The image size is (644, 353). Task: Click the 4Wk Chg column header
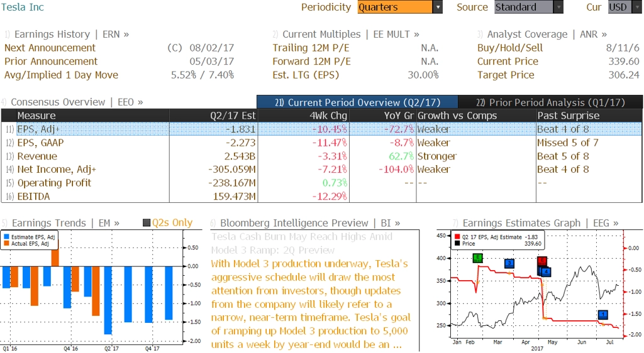[x=303, y=116]
